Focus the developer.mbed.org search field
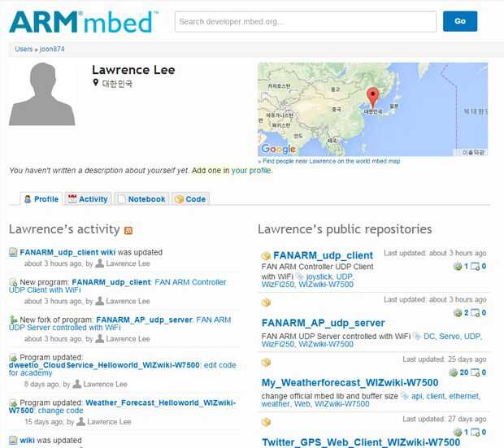The width and height of the screenshot is (504, 448). pyautogui.click(x=306, y=22)
